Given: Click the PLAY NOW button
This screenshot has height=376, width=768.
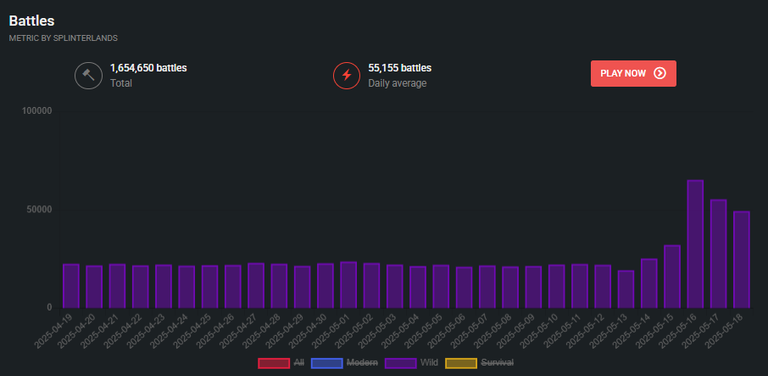Looking at the screenshot, I should (633, 73).
